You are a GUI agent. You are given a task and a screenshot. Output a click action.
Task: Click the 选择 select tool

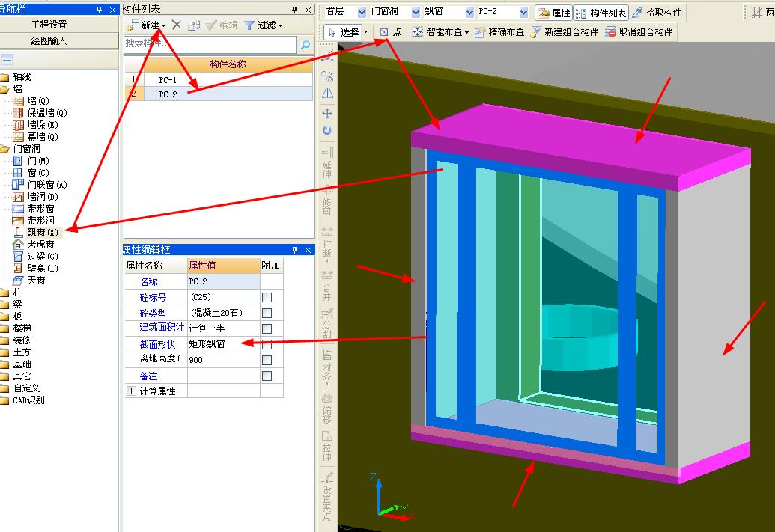(x=344, y=32)
